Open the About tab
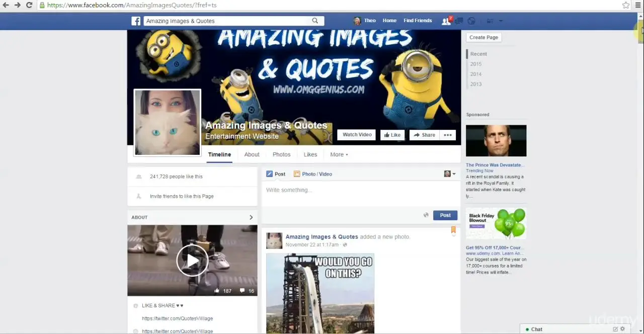Screen dimensions: 644x334 click(252, 154)
